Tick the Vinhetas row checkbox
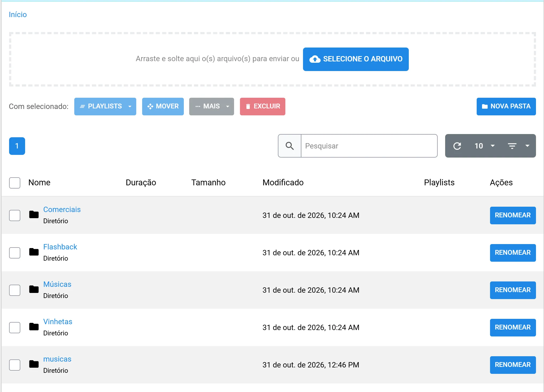The image size is (544, 392). point(15,328)
